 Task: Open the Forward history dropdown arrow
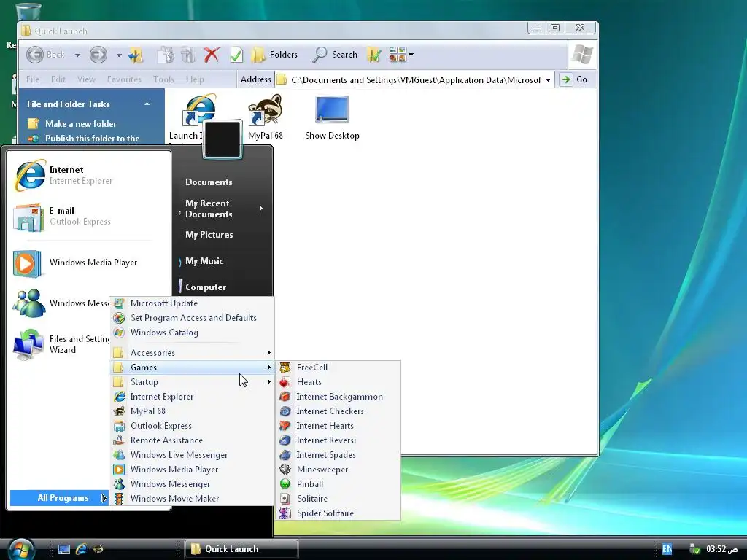tap(119, 55)
